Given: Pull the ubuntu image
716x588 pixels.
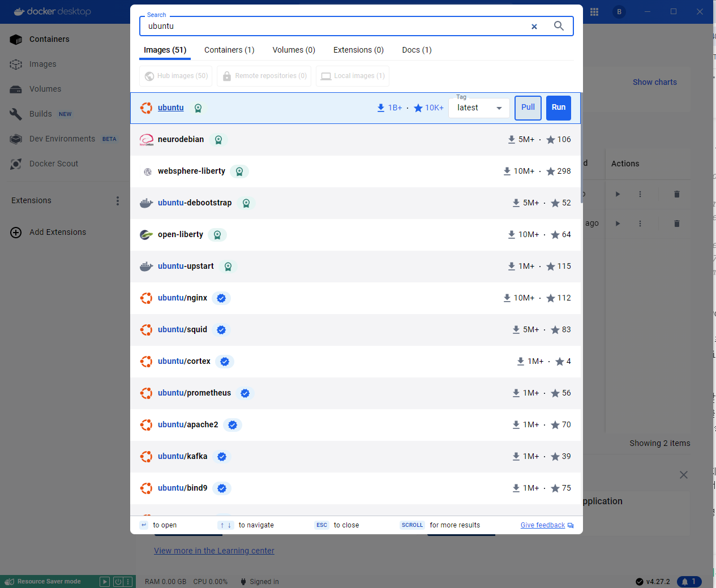Looking at the screenshot, I should [x=528, y=108].
